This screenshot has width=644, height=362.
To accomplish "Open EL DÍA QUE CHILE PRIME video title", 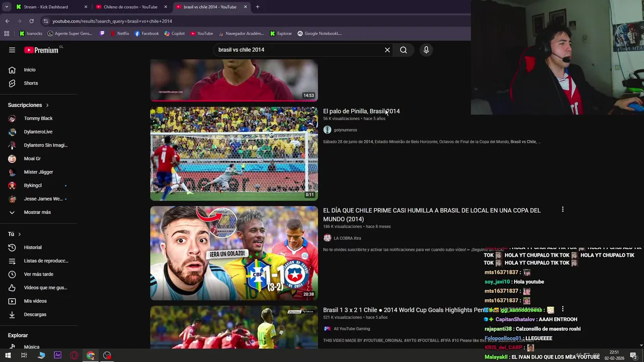I will click(432, 215).
